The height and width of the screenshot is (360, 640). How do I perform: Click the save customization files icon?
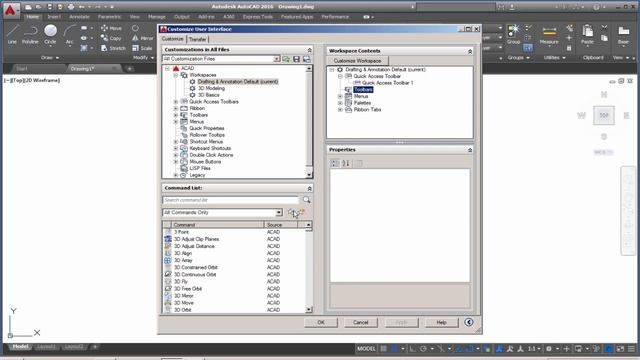[297, 59]
